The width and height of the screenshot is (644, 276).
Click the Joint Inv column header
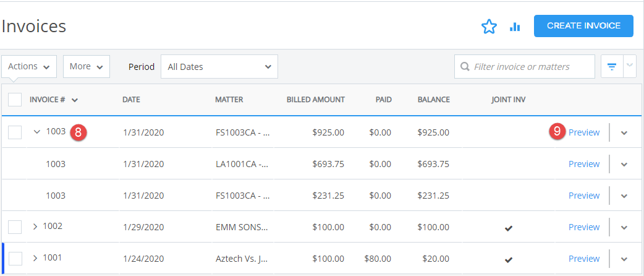[x=509, y=100]
